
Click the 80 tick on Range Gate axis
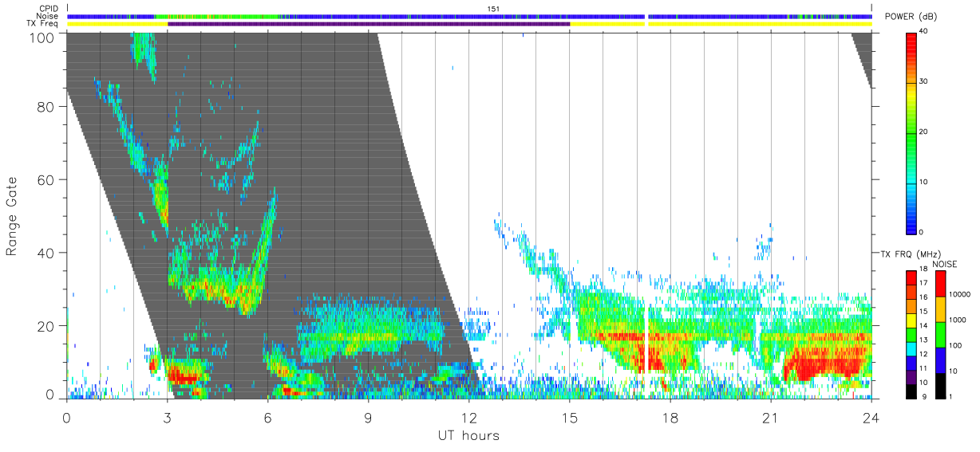coord(47,107)
